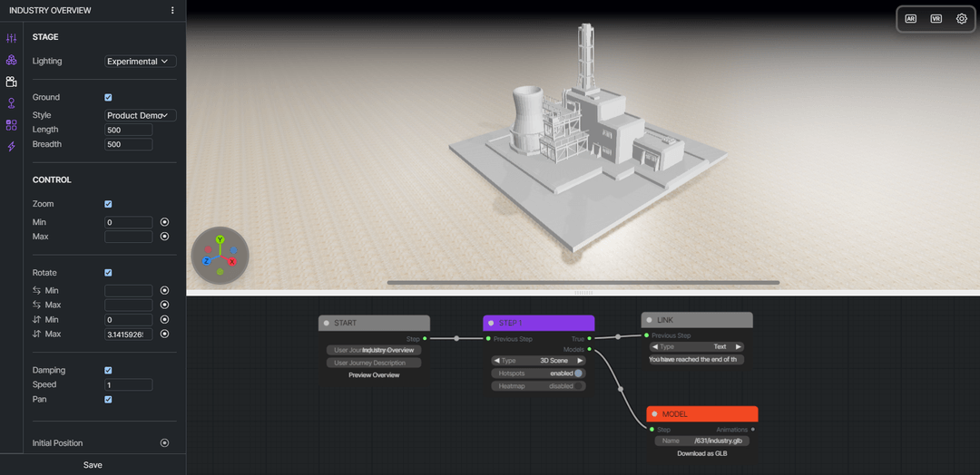This screenshot has height=475, width=980.
Task: Open the three-dot menu beside Industry Overview
Action: (x=172, y=11)
